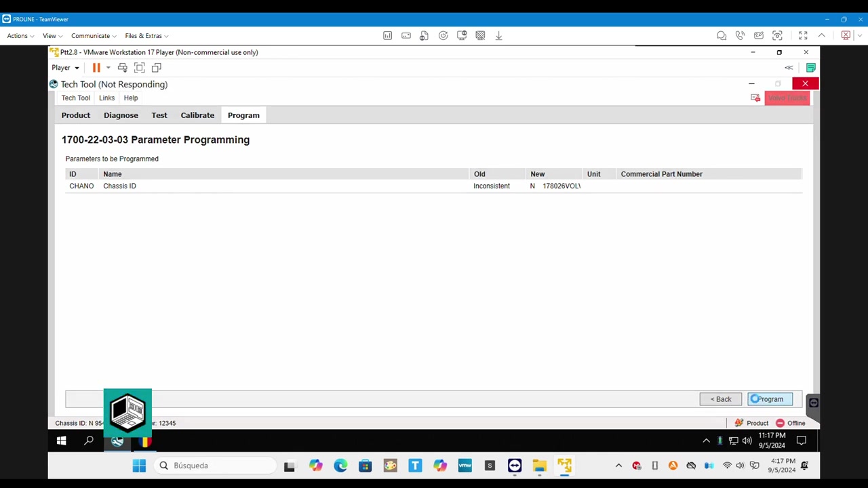Click the guest VM clock showing 11:17 PM
This screenshot has width=868, height=488.
772,441
